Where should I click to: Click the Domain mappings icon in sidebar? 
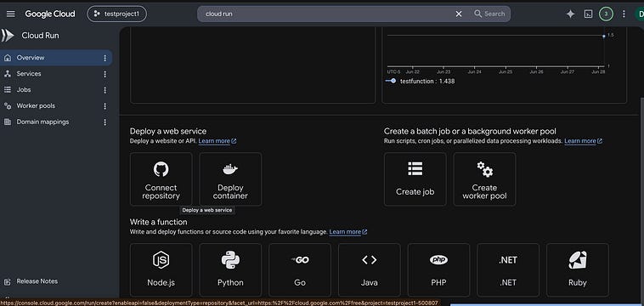coord(8,122)
